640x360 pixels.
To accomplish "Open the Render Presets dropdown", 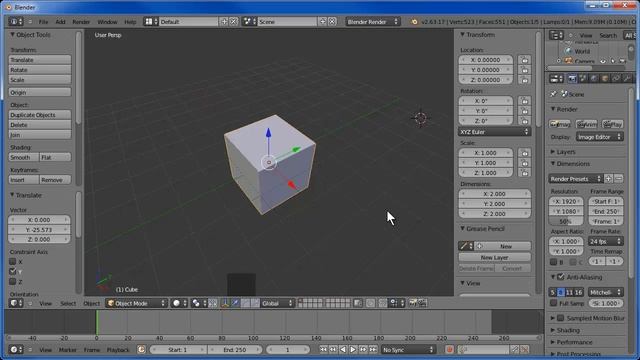I will pyautogui.click(x=576, y=179).
